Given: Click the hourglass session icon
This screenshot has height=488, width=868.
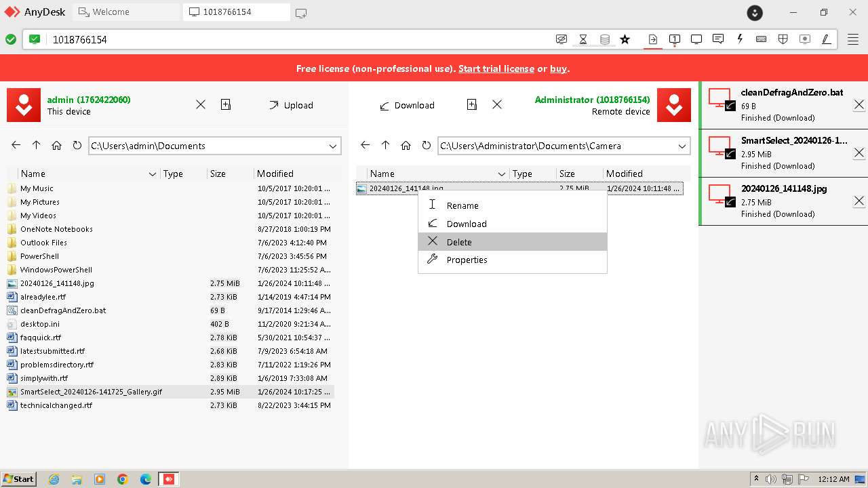Looking at the screenshot, I should [x=583, y=39].
